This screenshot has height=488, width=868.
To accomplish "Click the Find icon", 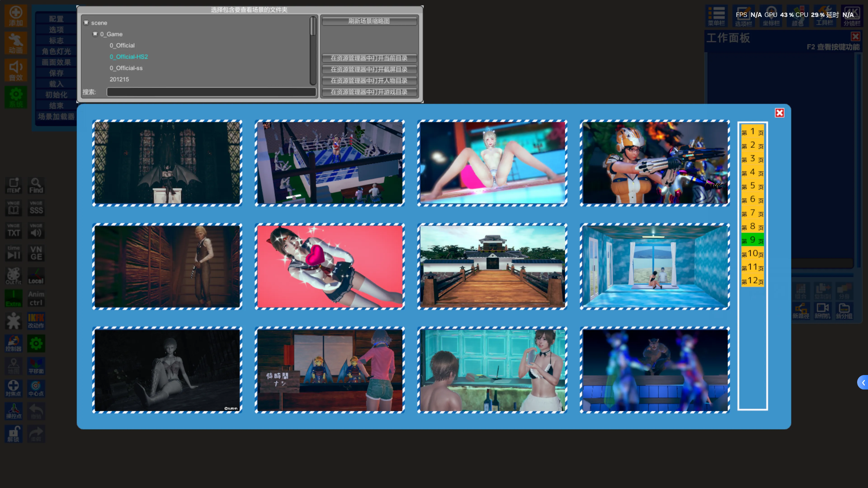I will click(36, 185).
